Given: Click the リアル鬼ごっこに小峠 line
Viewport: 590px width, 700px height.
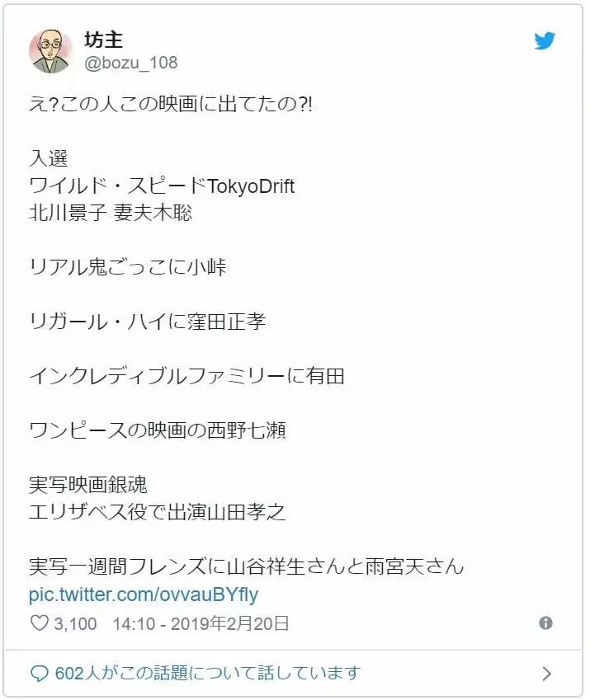Looking at the screenshot, I should click(127, 267).
